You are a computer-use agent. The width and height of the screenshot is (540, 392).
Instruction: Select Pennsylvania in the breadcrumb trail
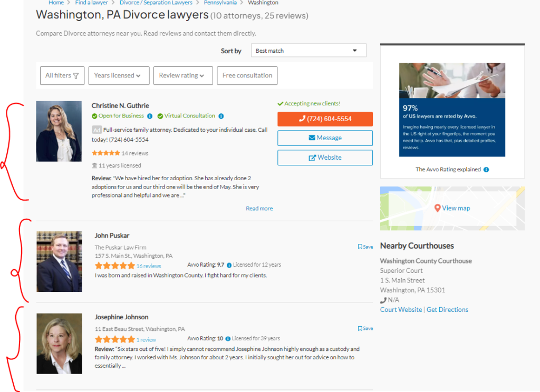coord(220,3)
